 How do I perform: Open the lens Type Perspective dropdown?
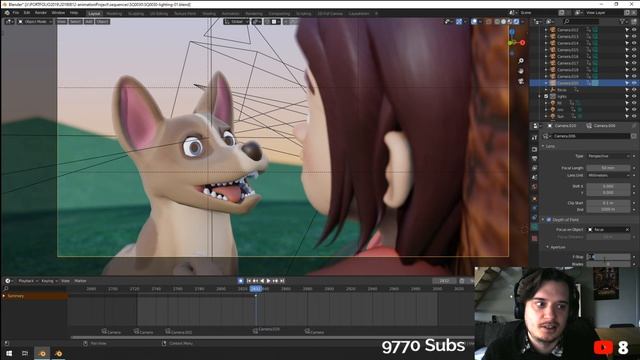pyautogui.click(x=608, y=156)
